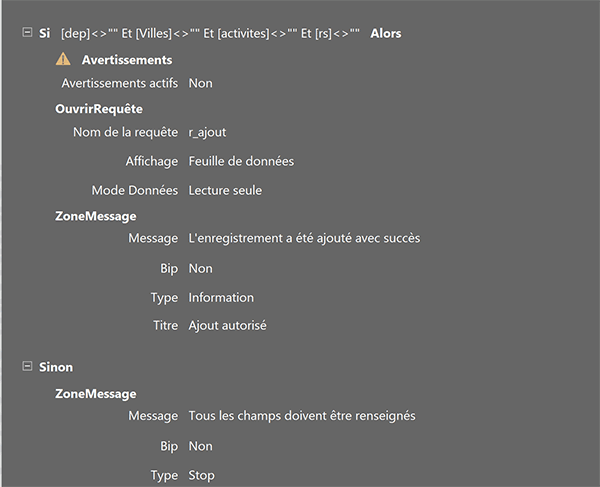
Task: Change the Type value Information
Action: [x=221, y=298]
